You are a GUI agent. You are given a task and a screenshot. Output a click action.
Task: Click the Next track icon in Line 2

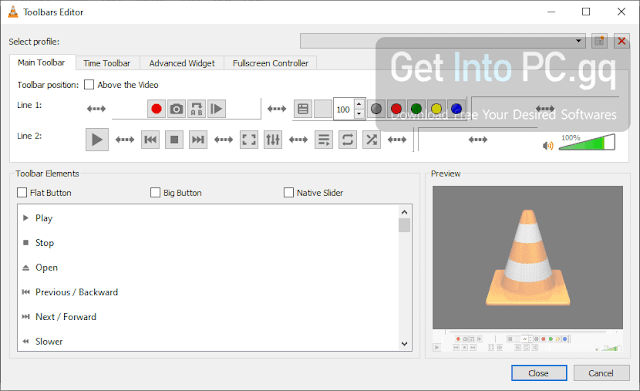pos(198,140)
